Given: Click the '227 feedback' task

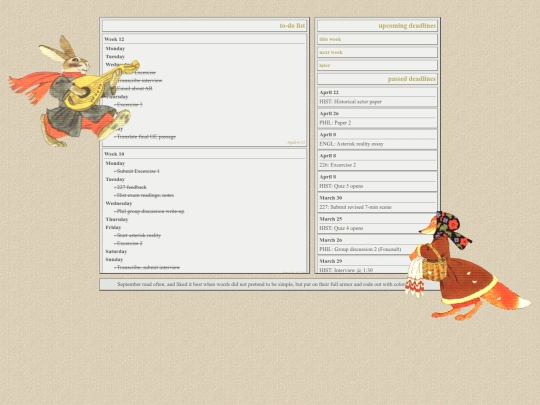Looking at the screenshot, I should pyautogui.click(x=131, y=187).
